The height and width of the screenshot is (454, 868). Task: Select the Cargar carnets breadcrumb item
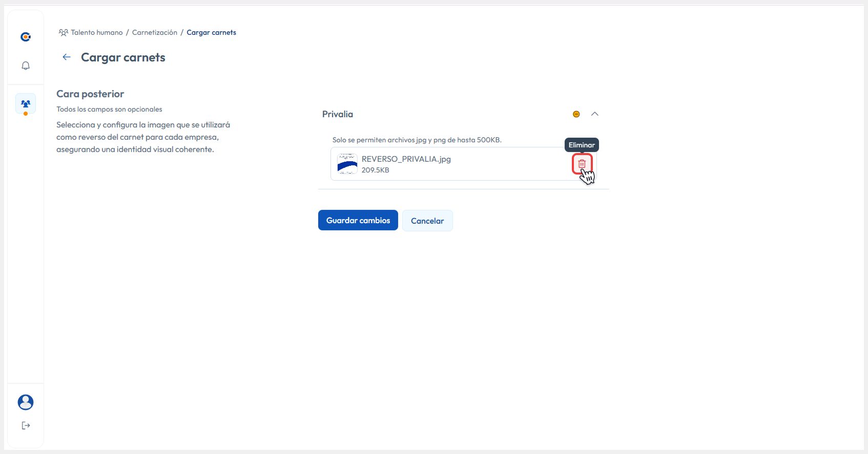pyautogui.click(x=211, y=33)
